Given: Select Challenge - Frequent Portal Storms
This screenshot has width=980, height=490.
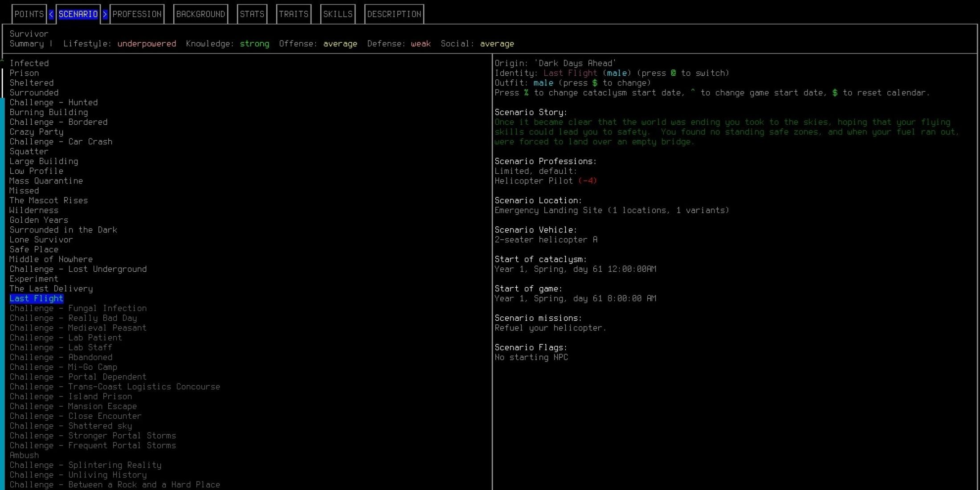Looking at the screenshot, I should [x=93, y=445].
